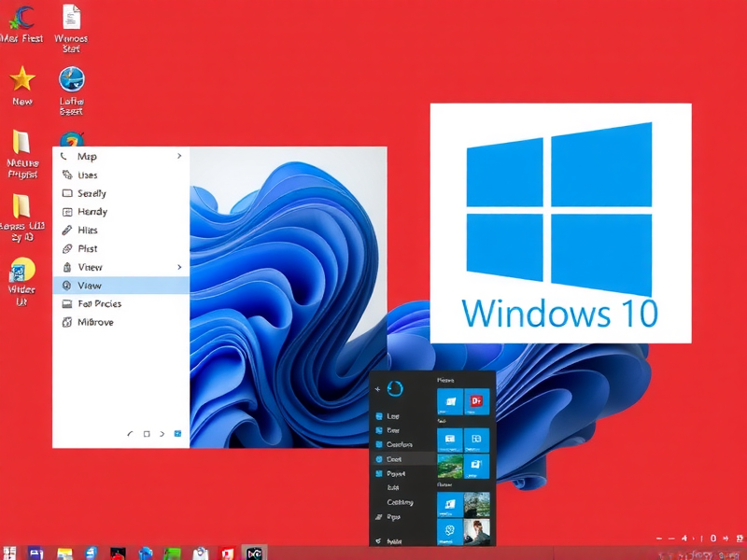This screenshot has height=560, width=747.
Task: Expand the 'Vnew' submenu arrow in the context menu
Action: pyautogui.click(x=178, y=267)
